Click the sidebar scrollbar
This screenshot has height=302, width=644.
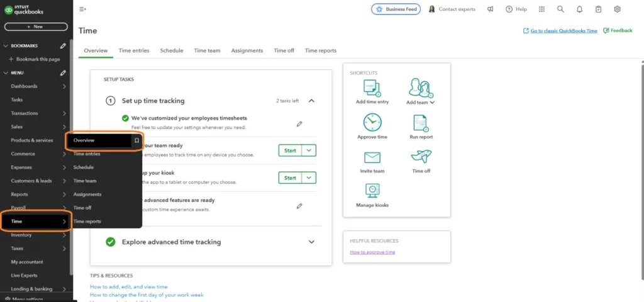point(72,156)
